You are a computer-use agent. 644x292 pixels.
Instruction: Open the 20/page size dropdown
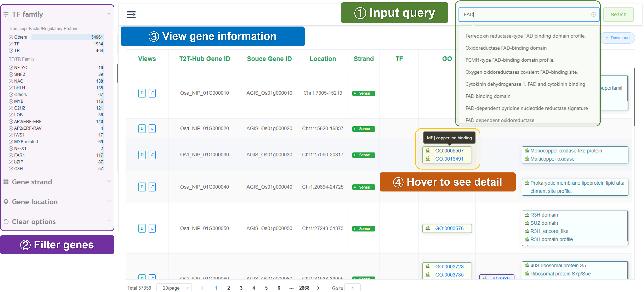pyautogui.click(x=174, y=288)
